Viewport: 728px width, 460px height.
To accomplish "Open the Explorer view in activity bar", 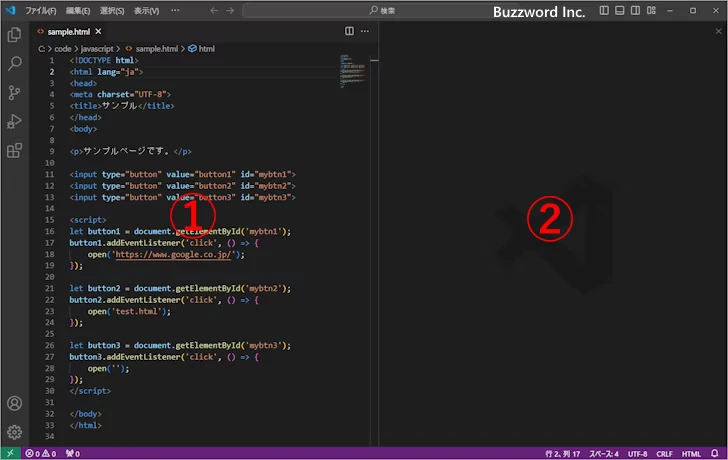I will (x=14, y=35).
